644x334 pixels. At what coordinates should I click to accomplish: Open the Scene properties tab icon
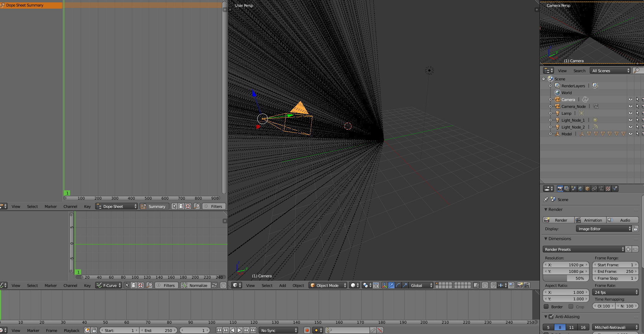574,189
